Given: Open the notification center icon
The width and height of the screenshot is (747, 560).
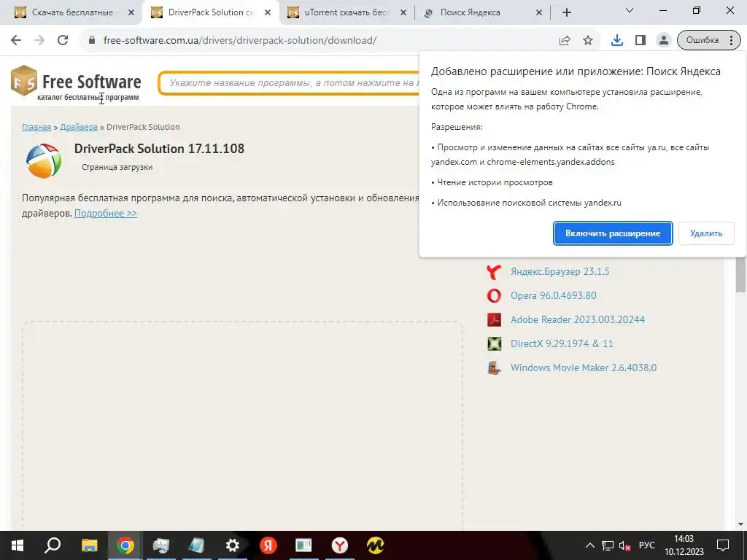Looking at the screenshot, I should click(x=723, y=545).
